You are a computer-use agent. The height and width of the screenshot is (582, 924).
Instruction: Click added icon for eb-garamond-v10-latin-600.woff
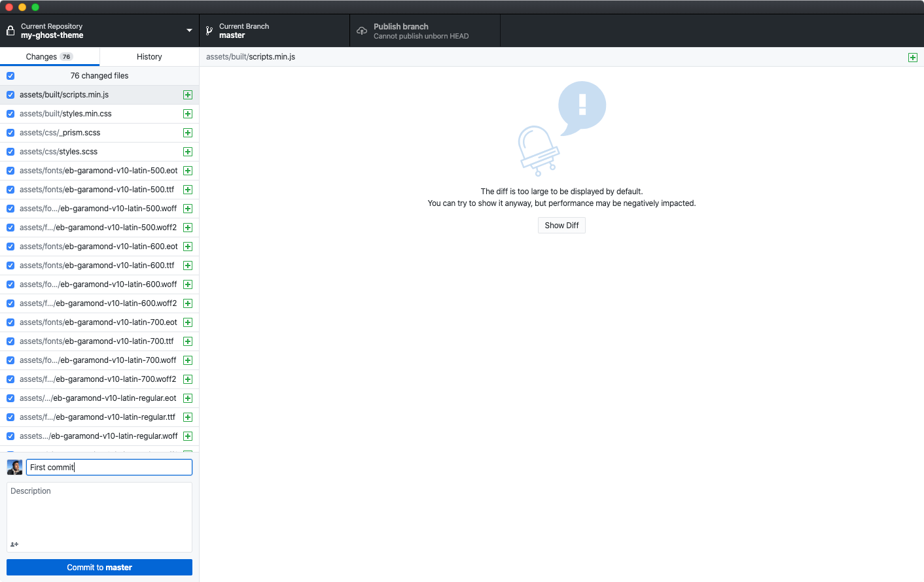(188, 284)
